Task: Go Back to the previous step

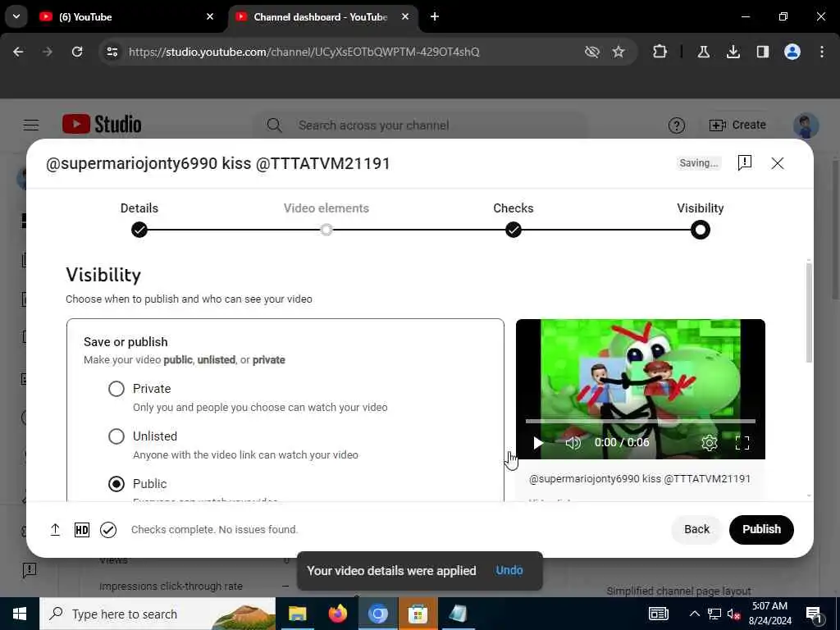Action: pyautogui.click(x=696, y=529)
